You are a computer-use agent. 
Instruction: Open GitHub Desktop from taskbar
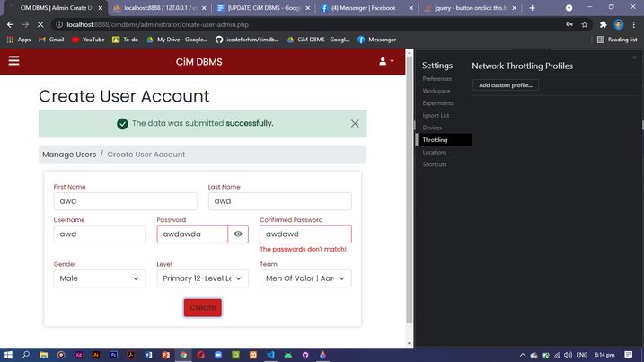coord(305,355)
